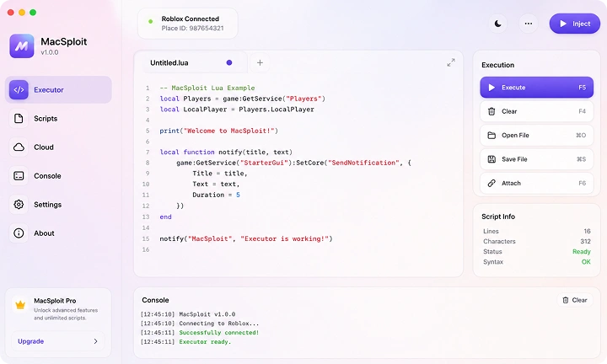Viewport: 607px width, 364px height.
Task: Click the paperclip Attach icon
Action: [492, 184]
